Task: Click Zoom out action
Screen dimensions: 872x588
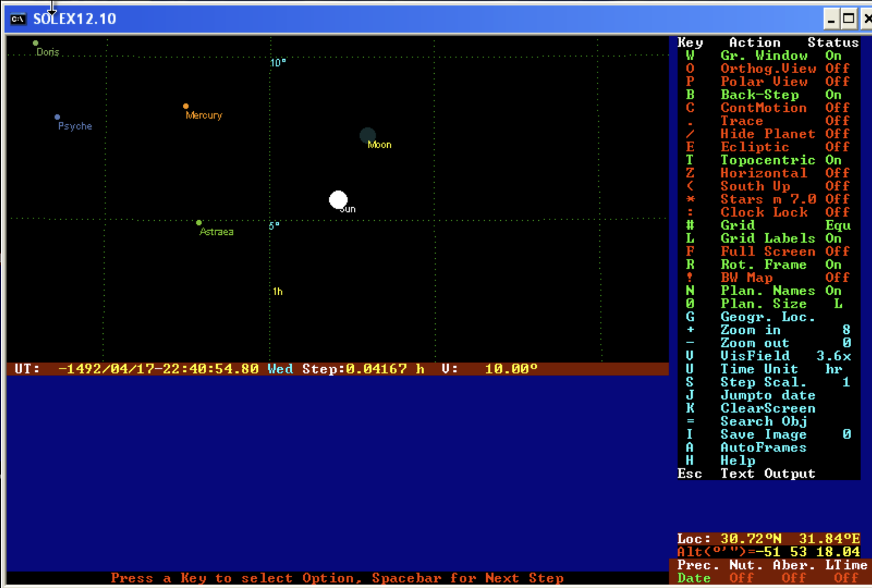Action: 754,343
